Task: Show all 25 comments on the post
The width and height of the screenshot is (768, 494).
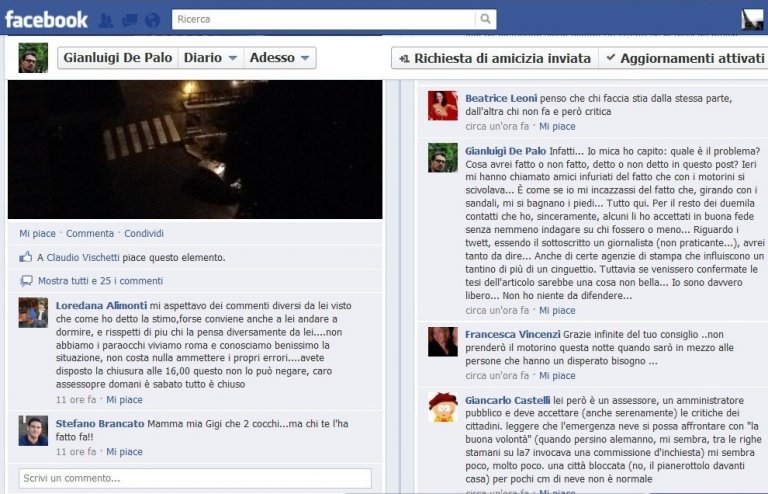Action: pyautogui.click(x=100, y=281)
